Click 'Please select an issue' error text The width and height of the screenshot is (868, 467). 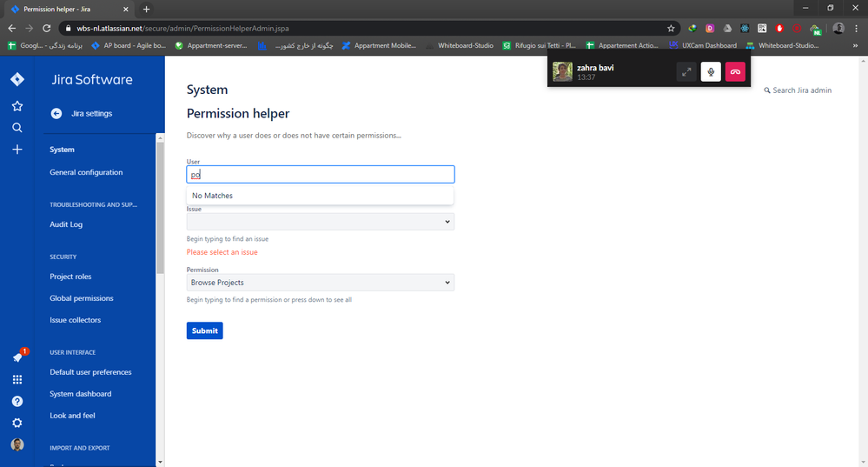point(222,252)
